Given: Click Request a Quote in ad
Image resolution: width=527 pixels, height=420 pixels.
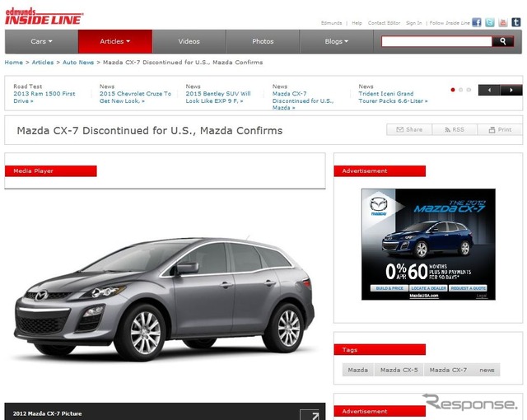Looking at the screenshot, I should tap(468, 288).
